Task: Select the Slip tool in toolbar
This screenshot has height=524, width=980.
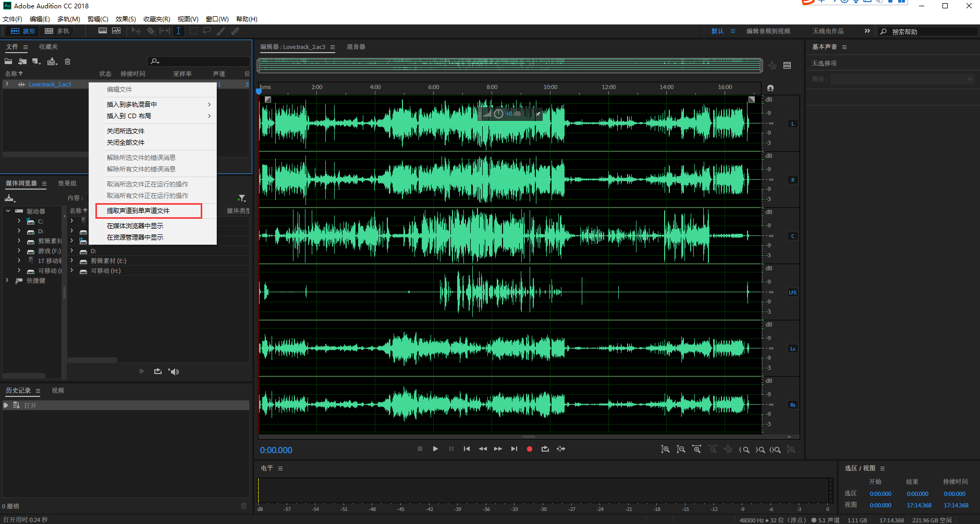Action: 165,31
